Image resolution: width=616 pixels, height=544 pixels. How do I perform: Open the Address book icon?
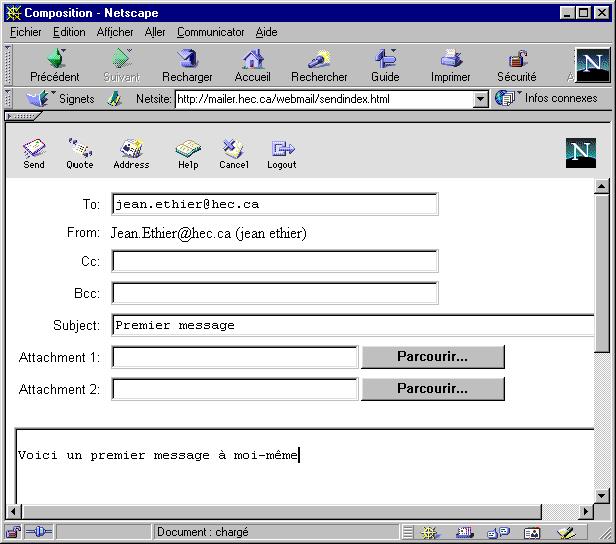(x=131, y=148)
